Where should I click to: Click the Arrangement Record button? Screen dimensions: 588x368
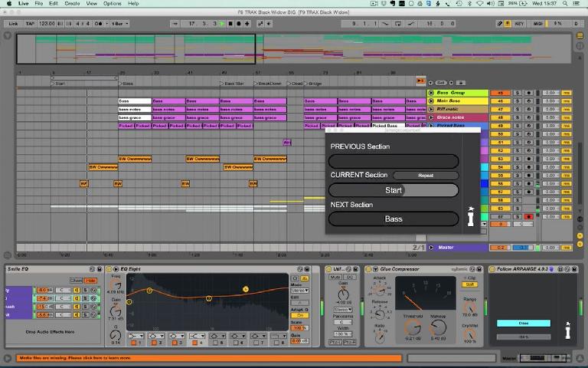(x=239, y=23)
